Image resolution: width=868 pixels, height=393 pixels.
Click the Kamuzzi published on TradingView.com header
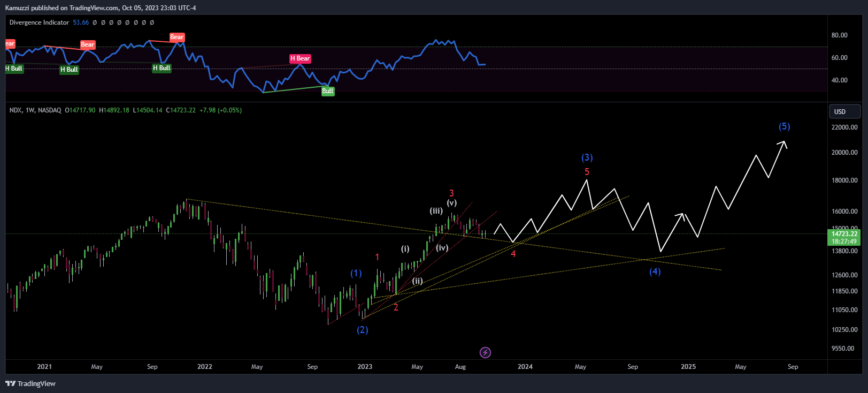pyautogui.click(x=101, y=8)
